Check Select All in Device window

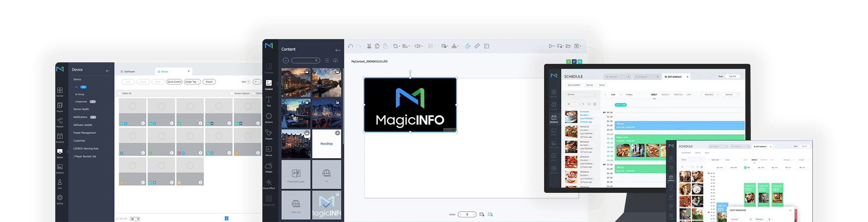[x=120, y=93]
